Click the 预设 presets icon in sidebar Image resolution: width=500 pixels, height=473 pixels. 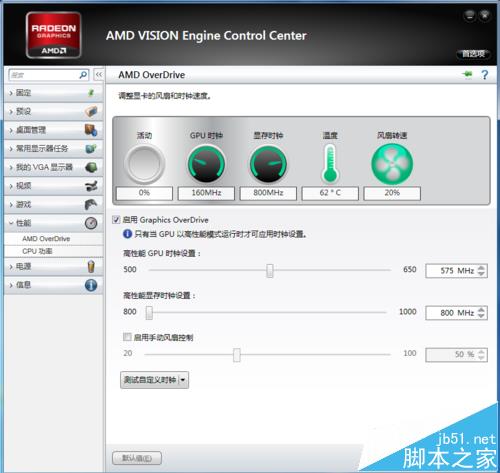click(91, 111)
